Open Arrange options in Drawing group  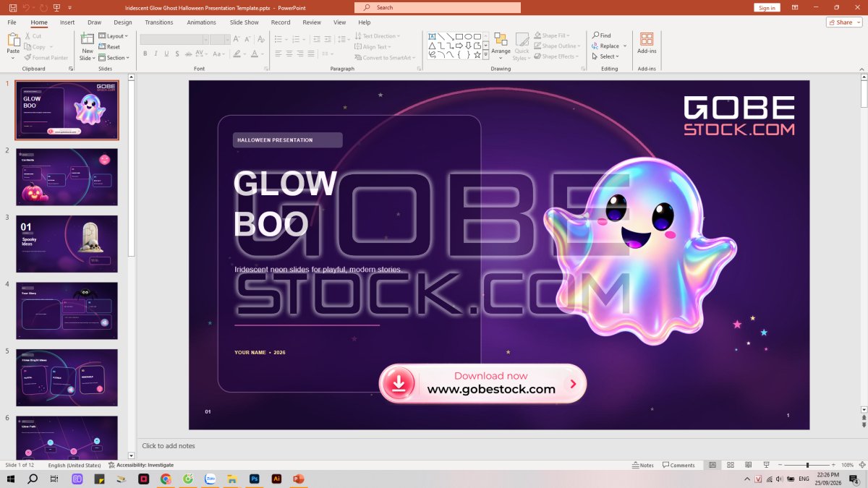[x=501, y=45]
